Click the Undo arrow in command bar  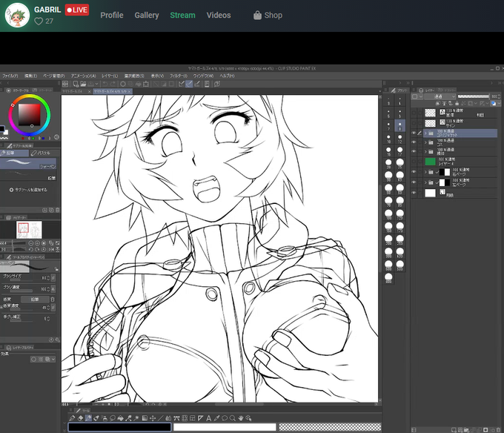tap(105, 84)
